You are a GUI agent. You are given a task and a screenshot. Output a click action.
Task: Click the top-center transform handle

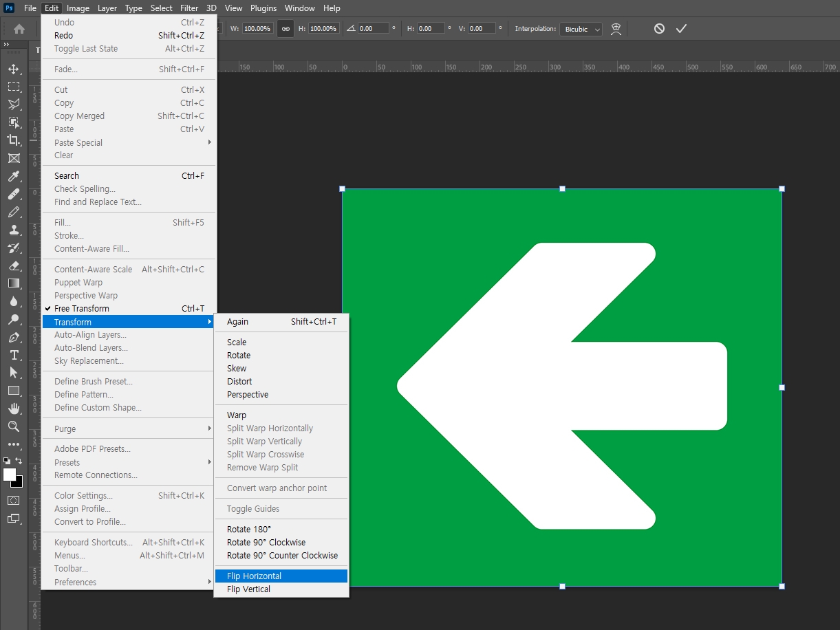(562, 188)
